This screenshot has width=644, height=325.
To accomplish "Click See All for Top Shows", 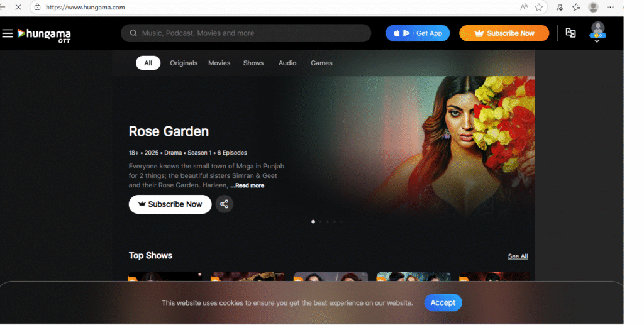I will click(x=518, y=256).
